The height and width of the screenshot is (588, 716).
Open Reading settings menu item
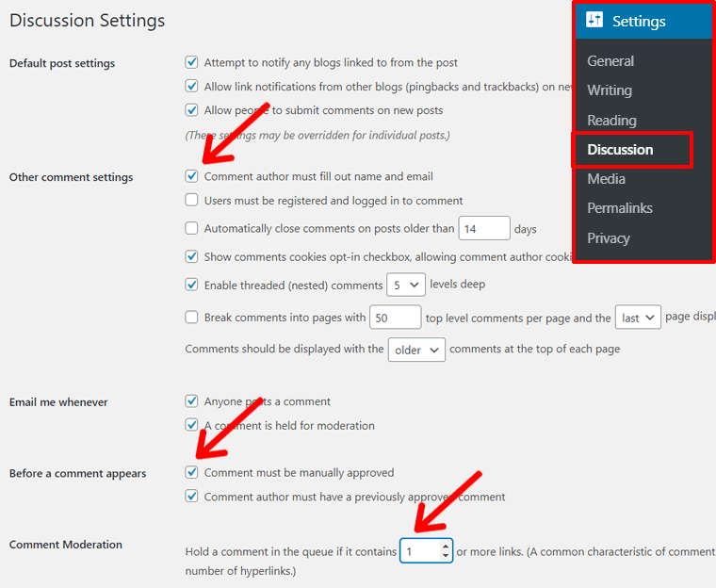tap(611, 121)
